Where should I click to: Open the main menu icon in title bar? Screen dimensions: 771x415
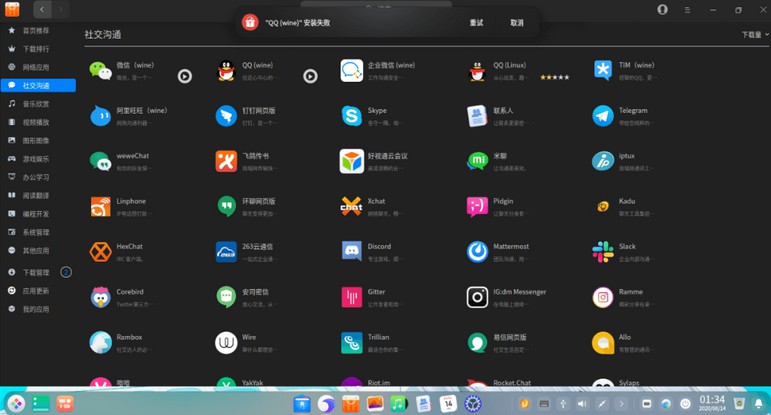pos(687,10)
